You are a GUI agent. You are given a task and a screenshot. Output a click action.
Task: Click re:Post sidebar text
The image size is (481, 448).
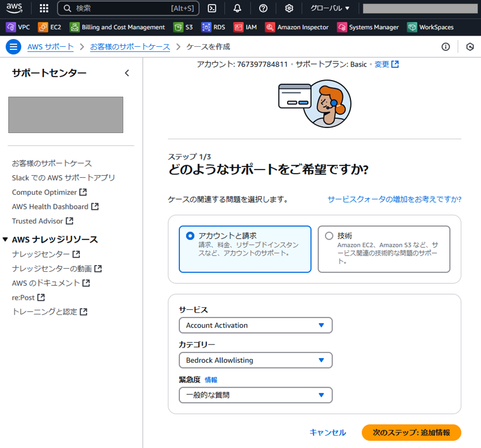click(x=23, y=297)
